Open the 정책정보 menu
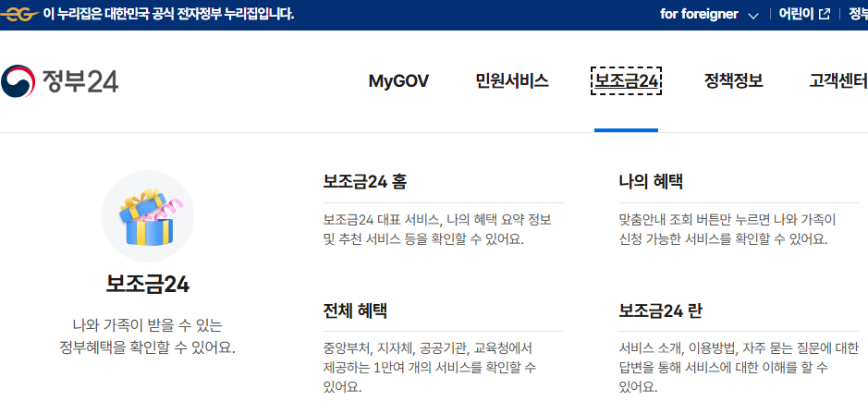Image resolution: width=868 pixels, height=414 pixels. pyautogui.click(x=733, y=81)
